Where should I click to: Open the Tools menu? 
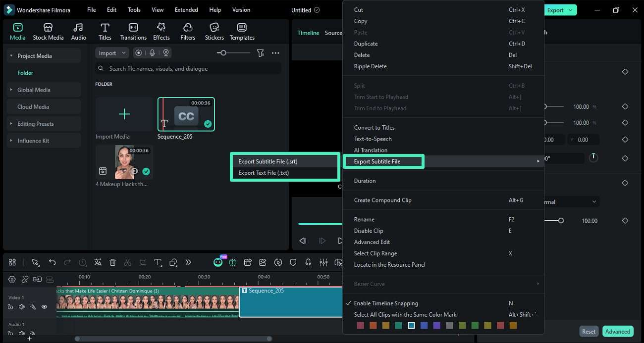point(134,10)
